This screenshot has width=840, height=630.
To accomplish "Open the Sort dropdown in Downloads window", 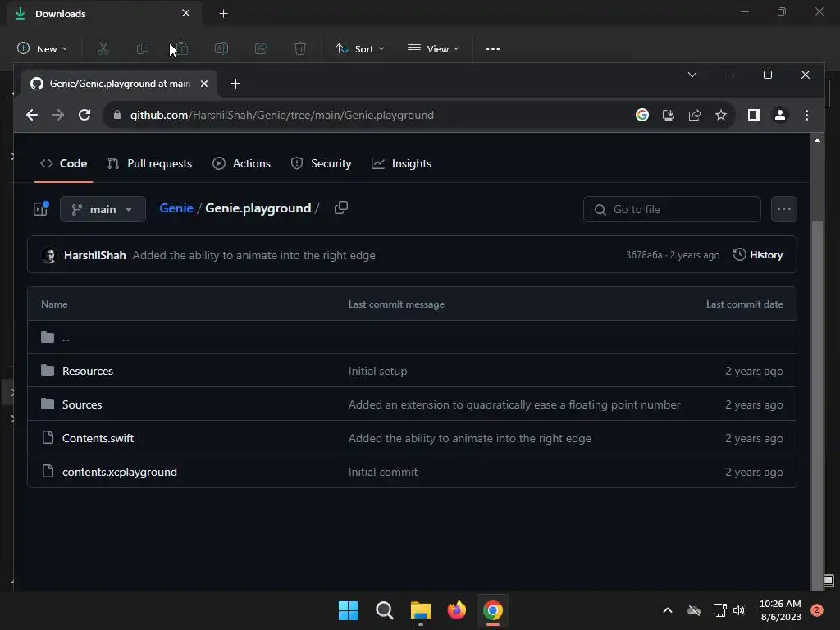I will [x=359, y=48].
